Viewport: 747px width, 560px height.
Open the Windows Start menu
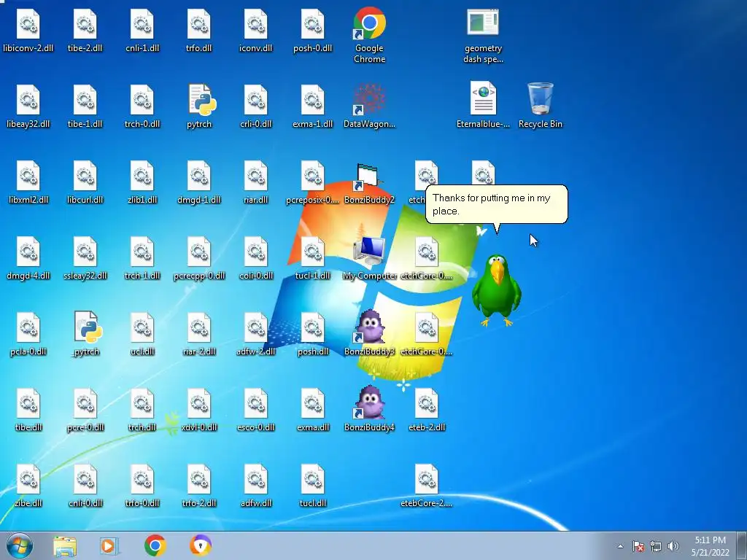[19, 546]
